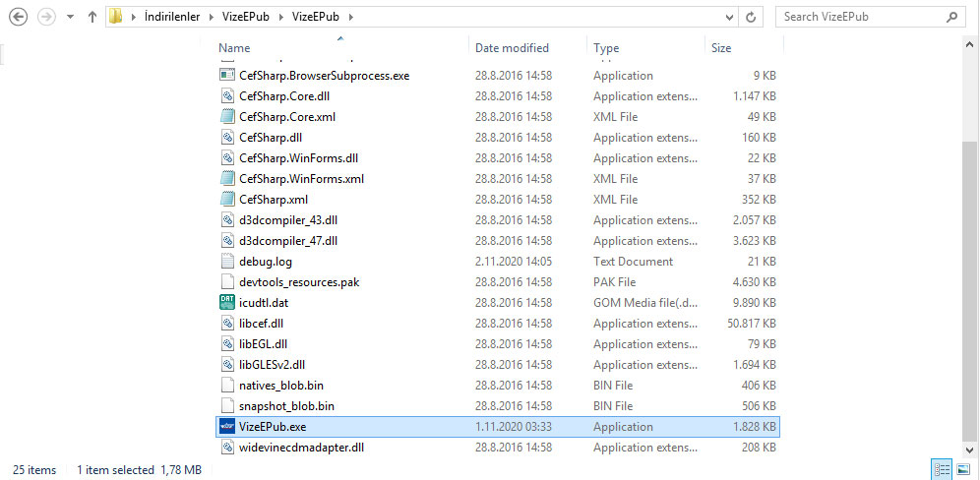Select devtools_resources.pak icon
The image size is (980, 480).
pyautogui.click(x=227, y=281)
